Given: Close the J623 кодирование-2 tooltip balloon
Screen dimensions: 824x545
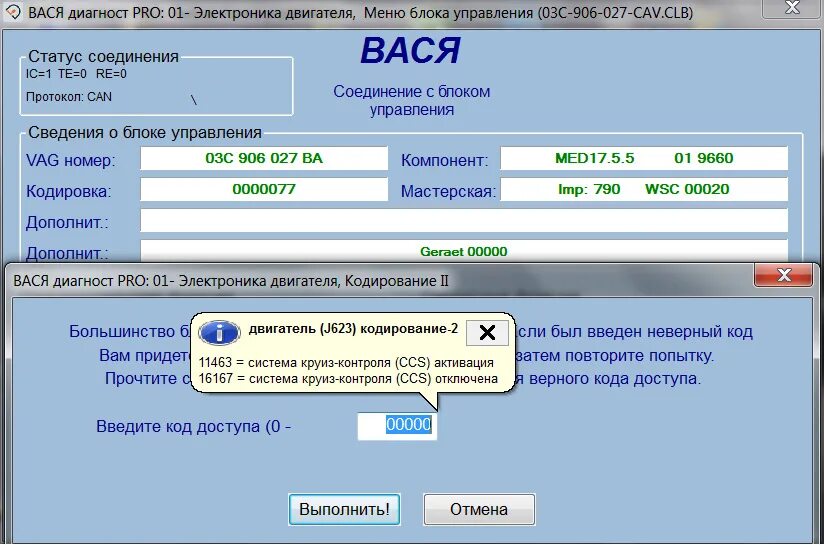Looking at the screenshot, I should (x=487, y=332).
